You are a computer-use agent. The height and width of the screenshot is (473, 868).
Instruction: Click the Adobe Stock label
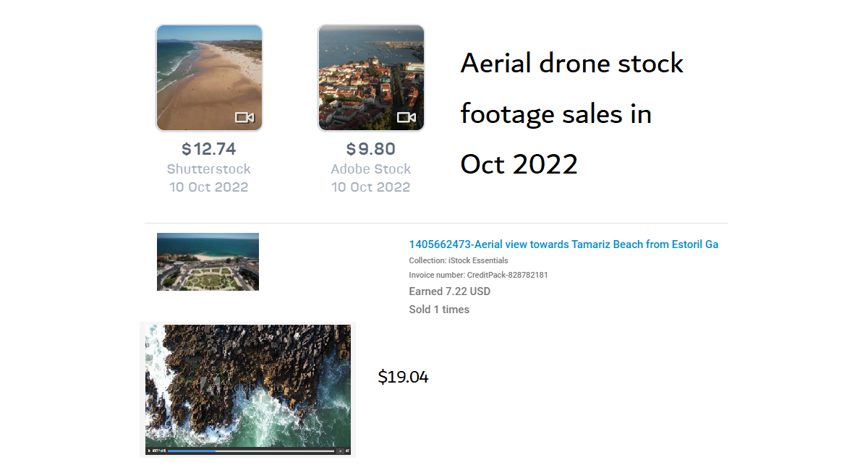pyautogui.click(x=371, y=169)
